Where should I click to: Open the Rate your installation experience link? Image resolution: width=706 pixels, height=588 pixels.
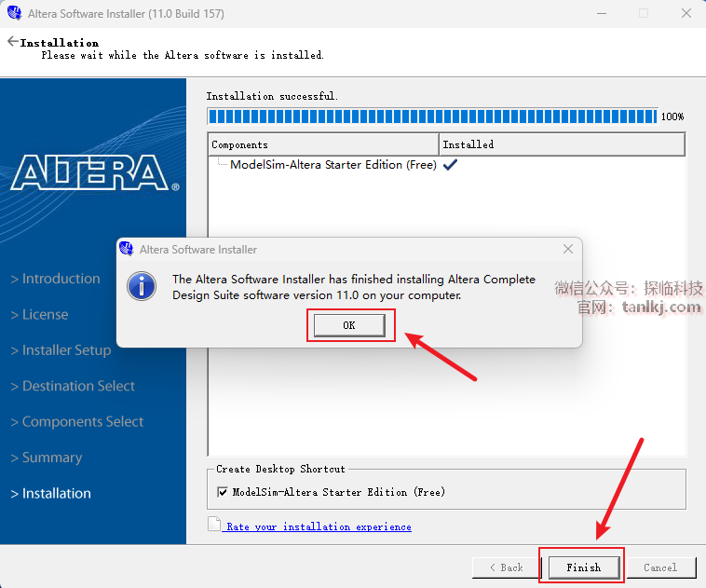pyautogui.click(x=319, y=526)
